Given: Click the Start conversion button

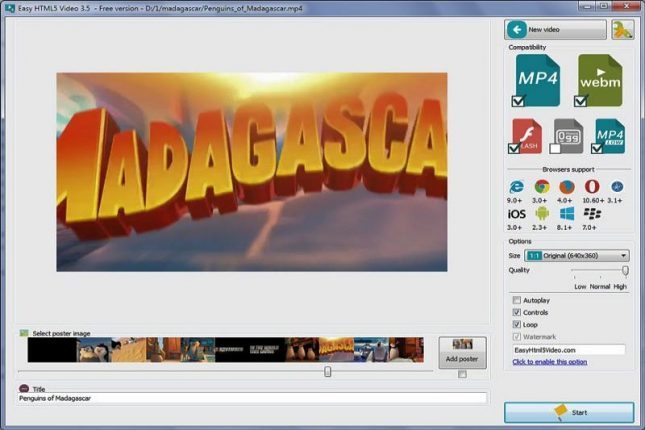Looking at the screenshot, I should coord(569,412).
